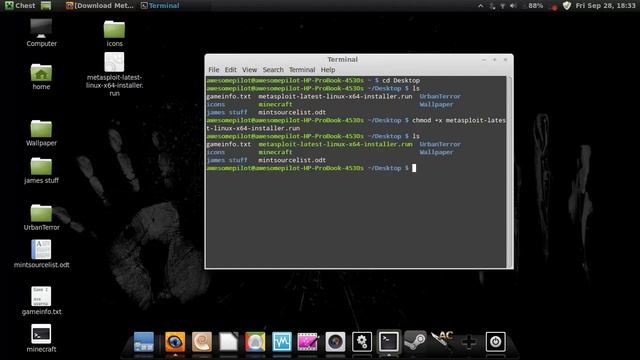Launch the minecraft desktop launcher
Image resolution: width=640 pixels, height=360 pixels.
click(x=41, y=338)
